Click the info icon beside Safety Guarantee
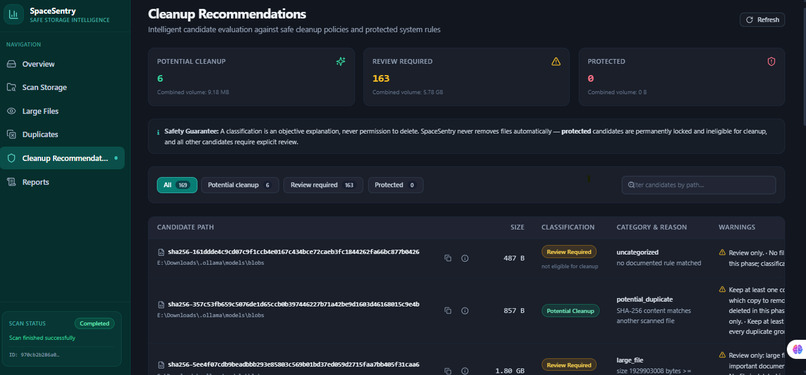The image size is (806, 375). 158,132
